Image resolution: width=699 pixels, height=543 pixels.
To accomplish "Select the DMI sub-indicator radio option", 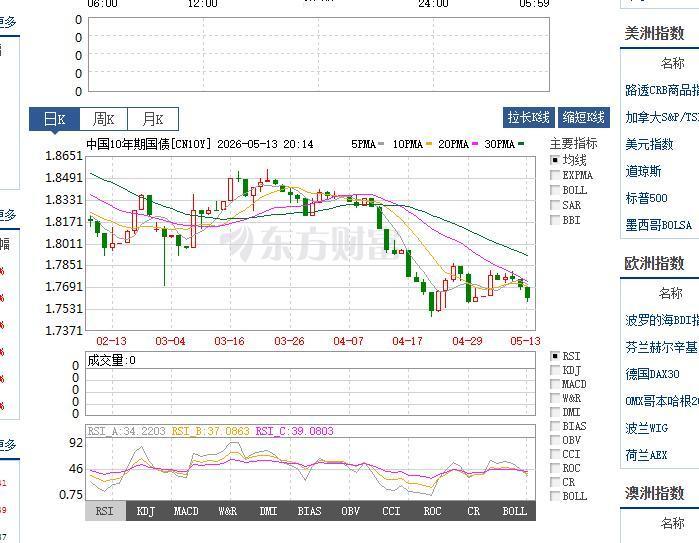I will pyautogui.click(x=555, y=412).
